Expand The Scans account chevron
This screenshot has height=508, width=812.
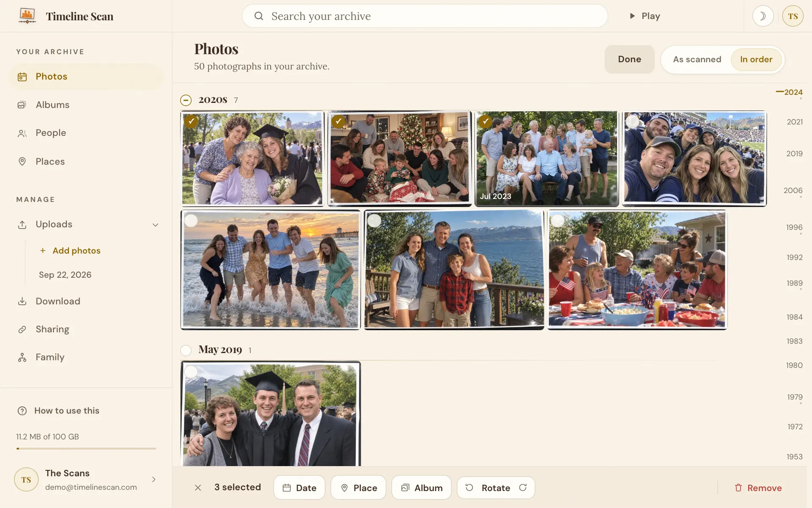pos(154,479)
